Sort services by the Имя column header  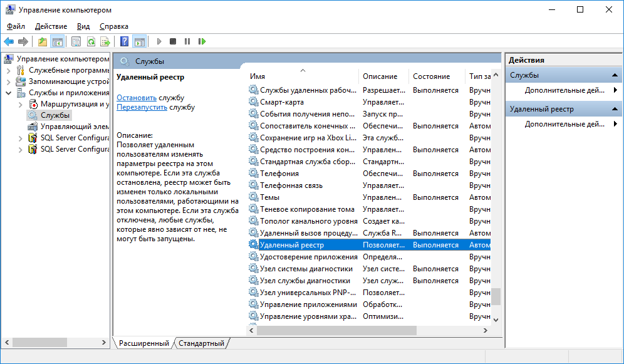click(303, 76)
